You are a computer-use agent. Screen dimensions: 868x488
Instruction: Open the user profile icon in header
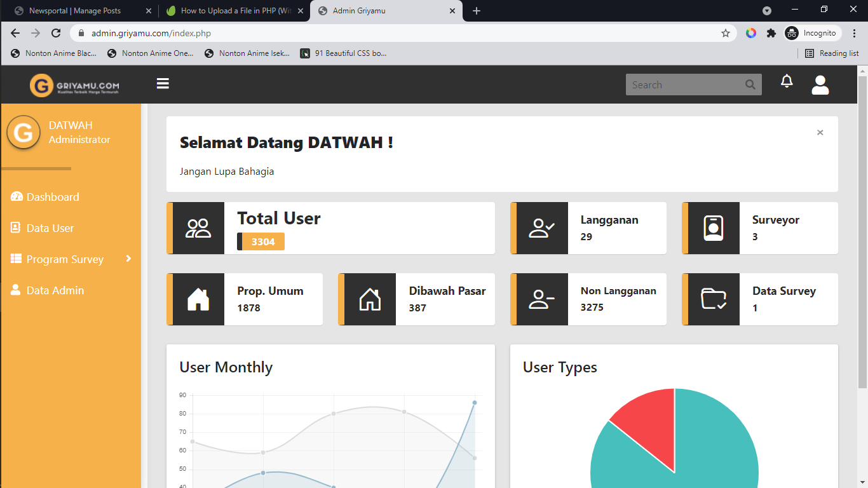820,85
